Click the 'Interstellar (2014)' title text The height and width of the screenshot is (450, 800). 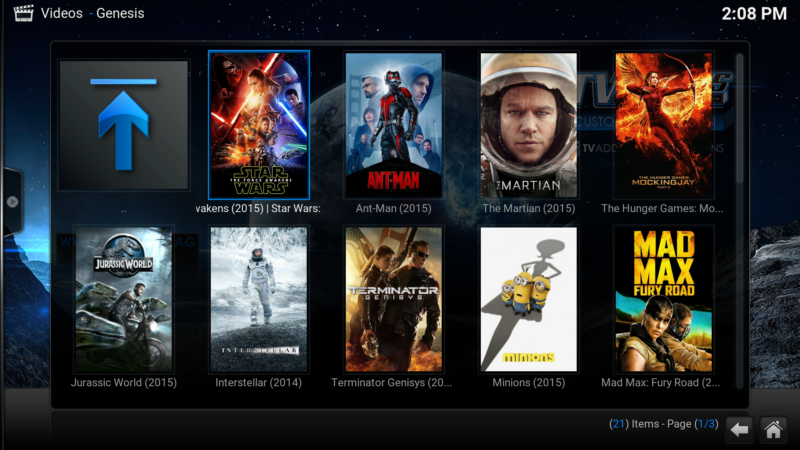click(x=259, y=383)
